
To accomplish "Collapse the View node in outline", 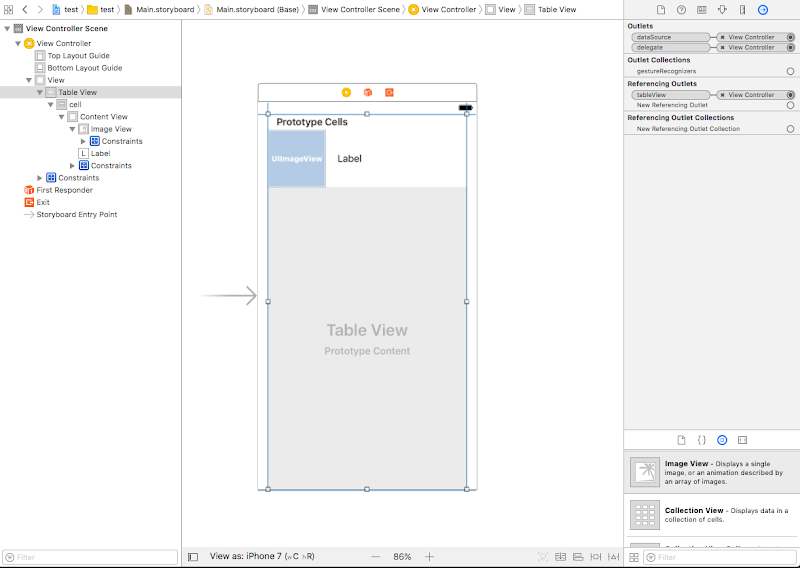I will click(29, 80).
